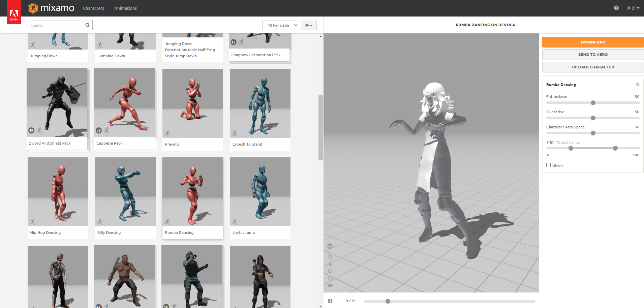Click the Jumping Down description text card
The width and height of the screenshot is (644, 308).
[x=193, y=50]
